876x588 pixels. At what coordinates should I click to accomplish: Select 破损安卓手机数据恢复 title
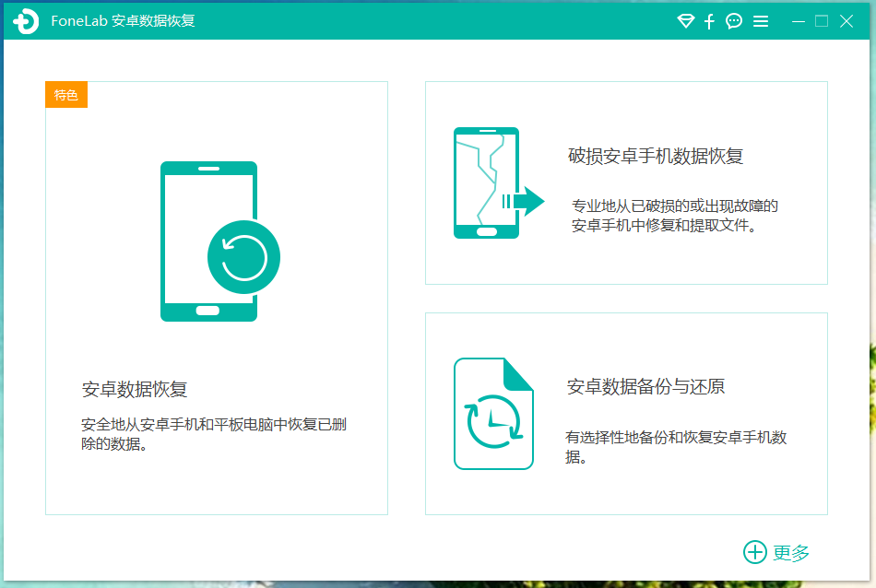pyautogui.click(x=656, y=156)
